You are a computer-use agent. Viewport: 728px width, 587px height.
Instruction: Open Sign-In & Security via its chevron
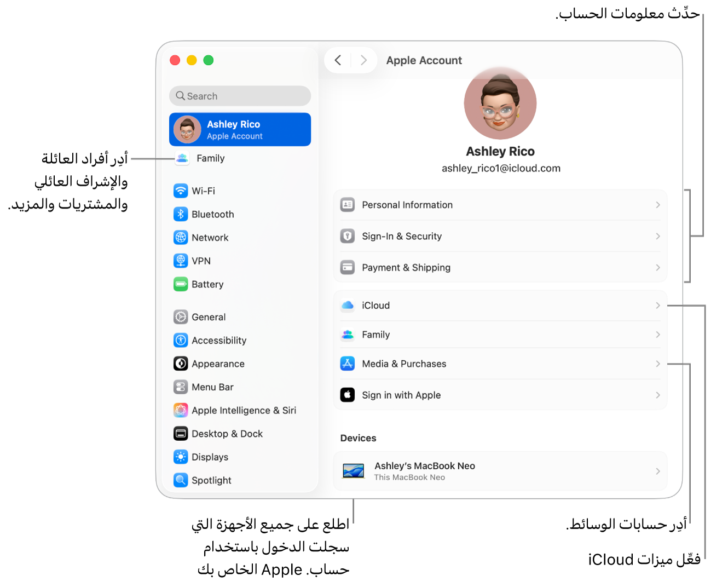point(657,236)
